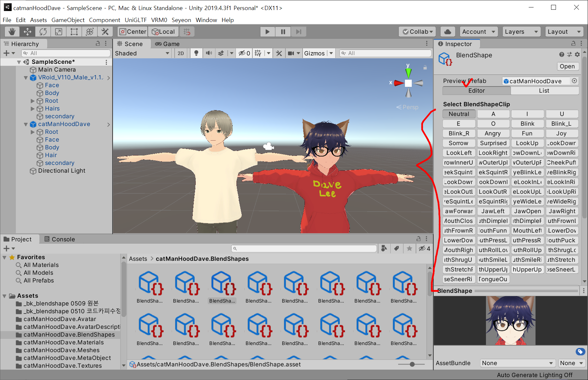Open Scene component tools icon
Viewport: 588px width, 380px height.
[279, 53]
